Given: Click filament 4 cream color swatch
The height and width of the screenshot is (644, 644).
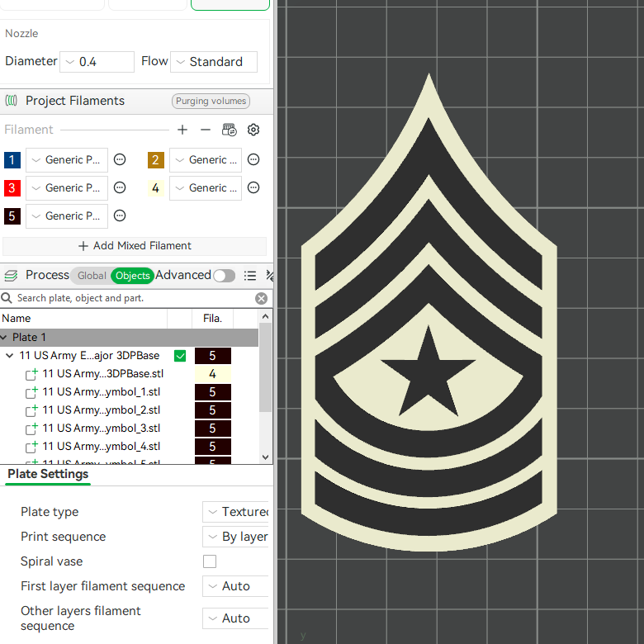Looking at the screenshot, I should pos(156,188).
